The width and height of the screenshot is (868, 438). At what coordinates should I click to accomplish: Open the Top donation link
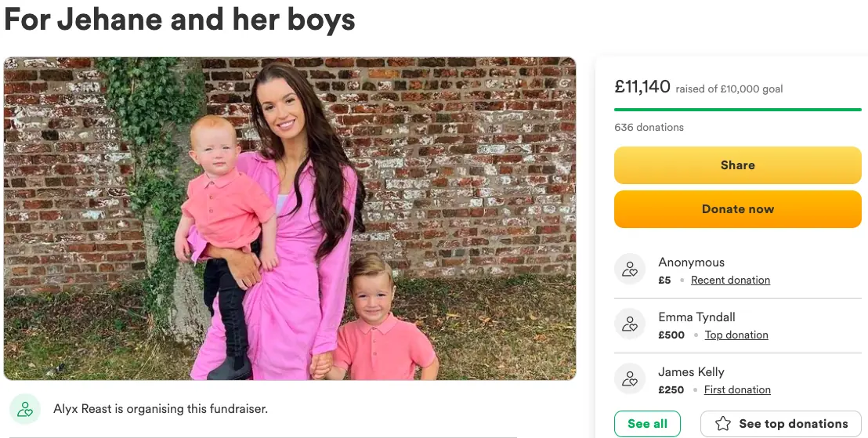pyautogui.click(x=736, y=335)
